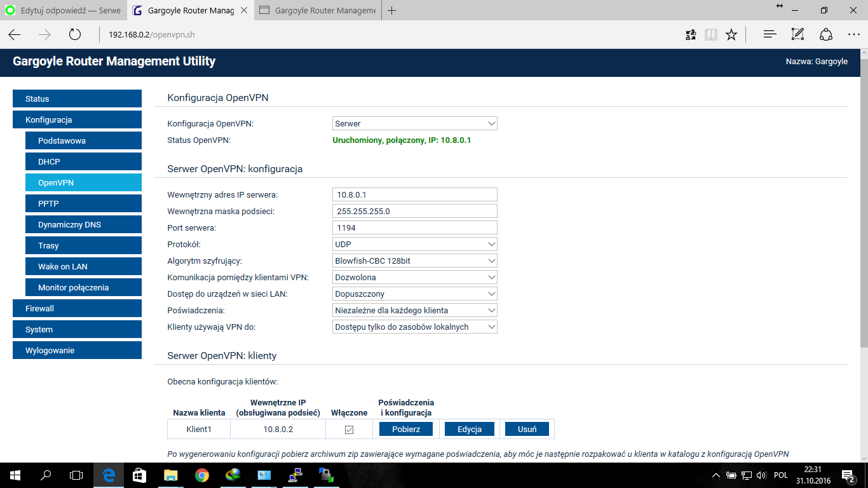Image resolution: width=868 pixels, height=488 pixels.
Task: Open the PuTTY taskbar icon
Action: click(295, 475)
